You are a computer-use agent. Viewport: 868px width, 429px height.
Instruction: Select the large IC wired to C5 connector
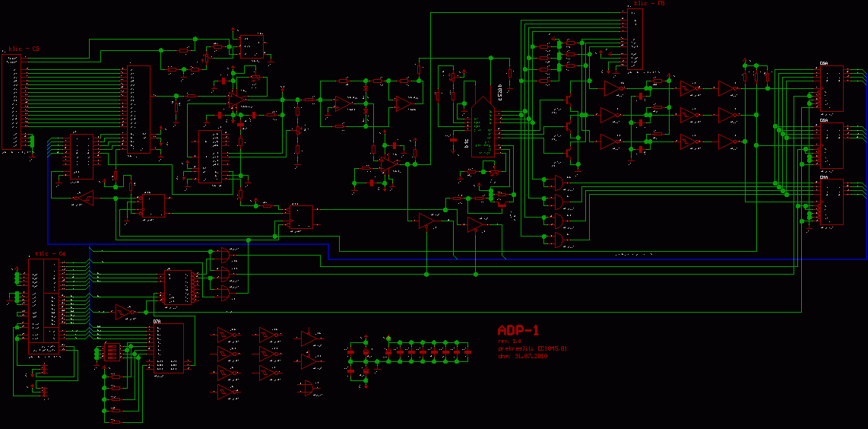138,109
